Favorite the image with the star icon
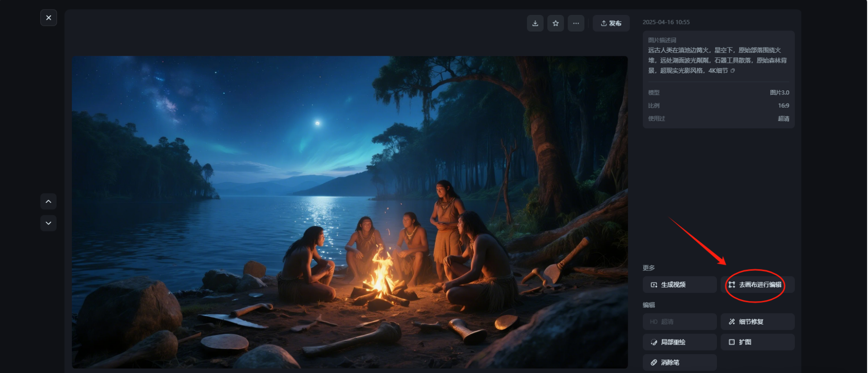Image resolution: width=868 pixels, height=373 pixels. pos(555,24)
